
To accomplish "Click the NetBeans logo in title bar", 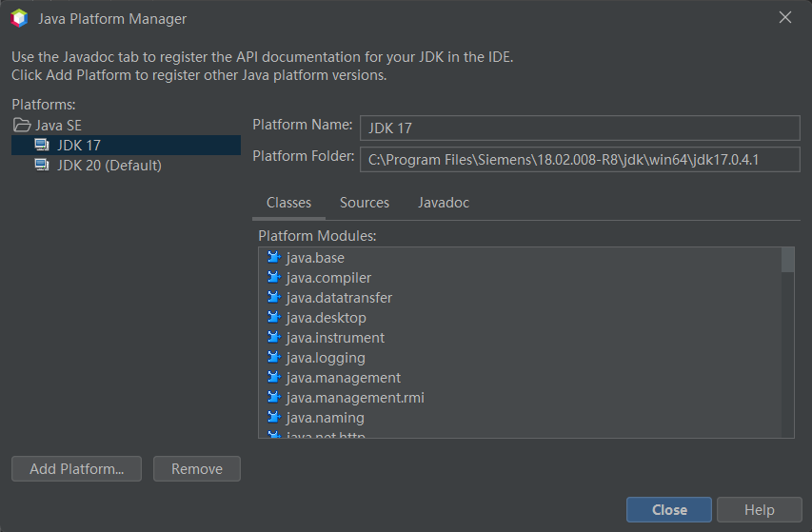I will click(x=19, y=19).
